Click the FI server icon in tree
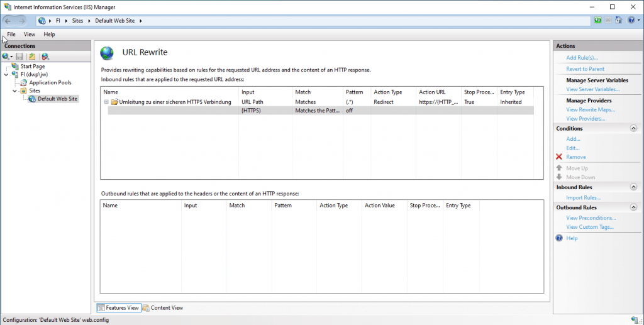This screenshot has height=325, width=644. (x=15, y=74)
